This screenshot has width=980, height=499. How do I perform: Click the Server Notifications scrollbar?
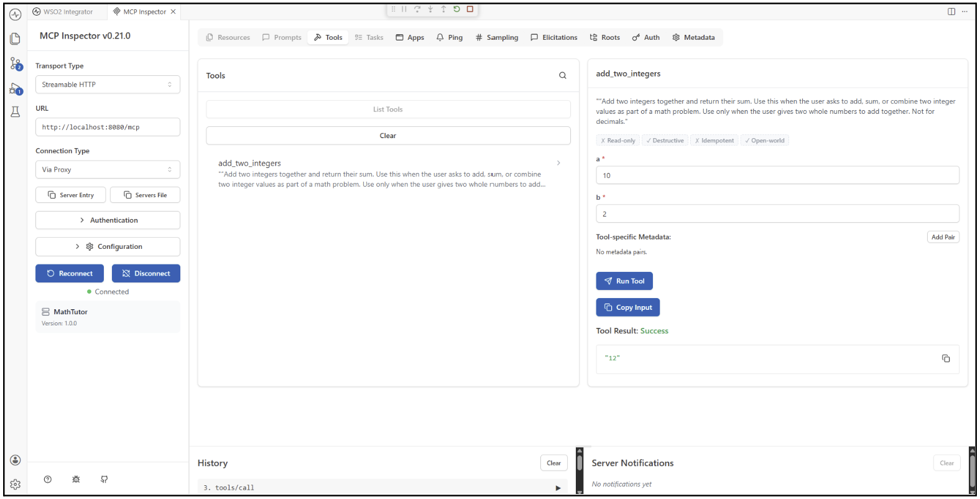pos(973,472)
